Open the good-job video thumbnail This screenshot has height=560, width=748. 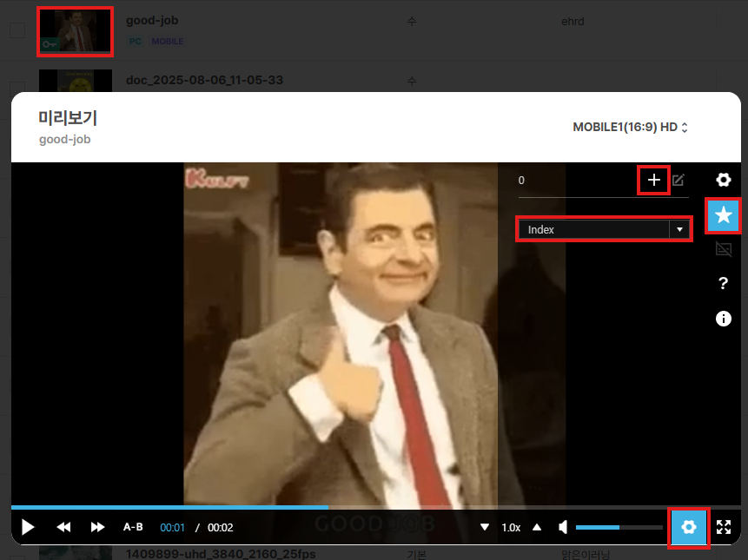pos(76,31)
